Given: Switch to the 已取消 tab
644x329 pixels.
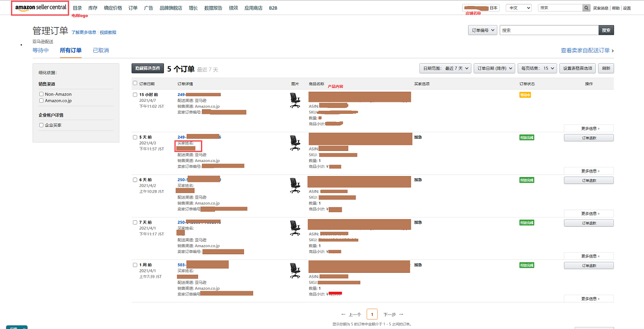Looking at the screenshot, I should tap(101, 51).
